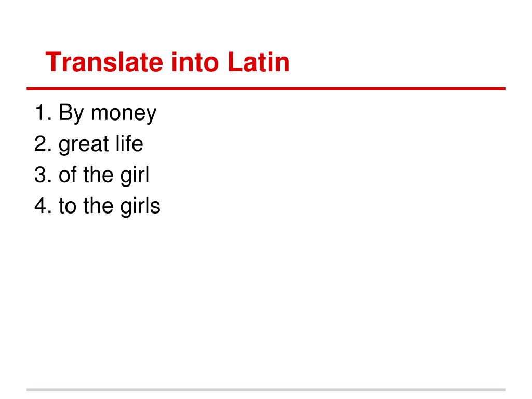Click the word into in the title
The width and height of the screenshot is (532, 399).
coord(195,62)
